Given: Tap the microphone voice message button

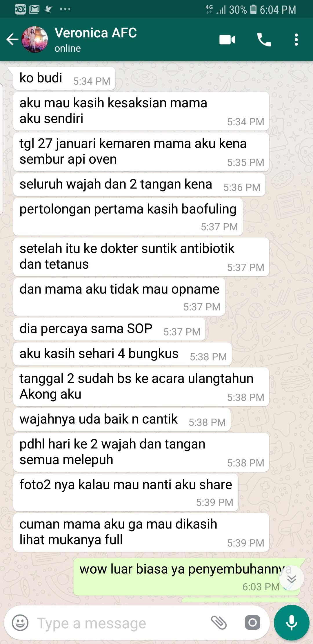Looking at the screenshot, I should tap(292, 623).
